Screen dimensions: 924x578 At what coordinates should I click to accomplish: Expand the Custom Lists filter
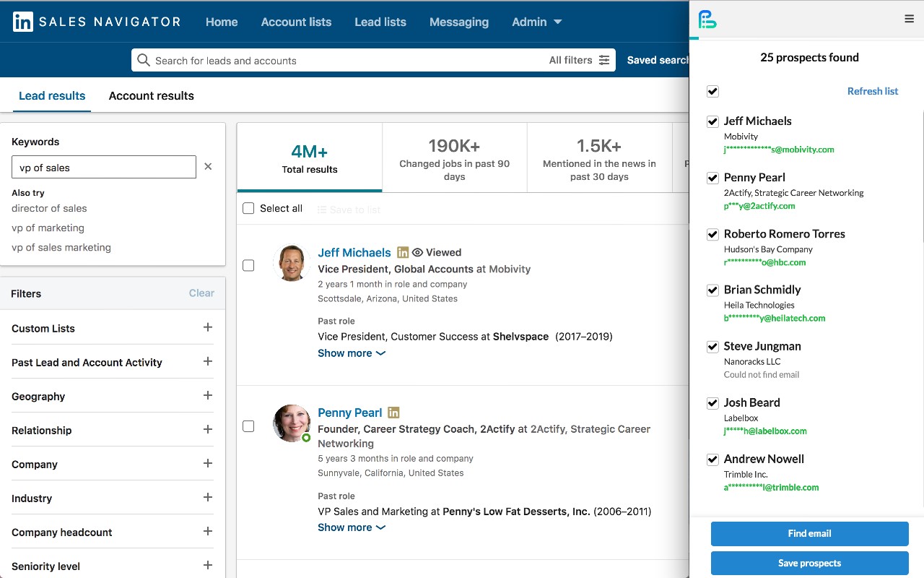click(x=208, y=327)
